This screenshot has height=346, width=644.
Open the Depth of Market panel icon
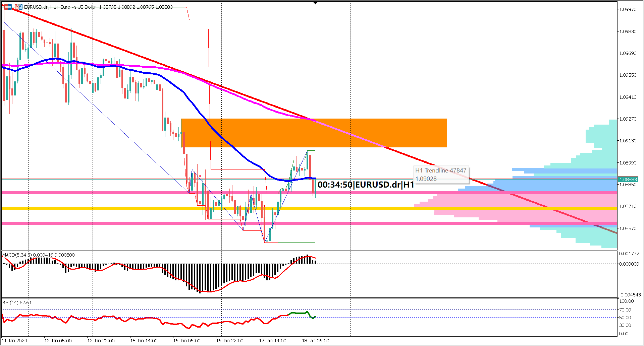tap(8, 7)
